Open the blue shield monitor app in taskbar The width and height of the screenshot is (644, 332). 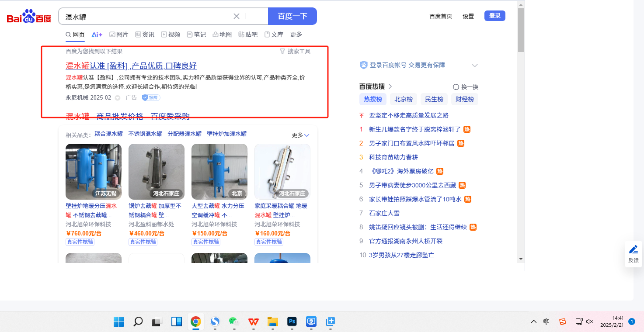pyautogui.click(x=311, y=322)
